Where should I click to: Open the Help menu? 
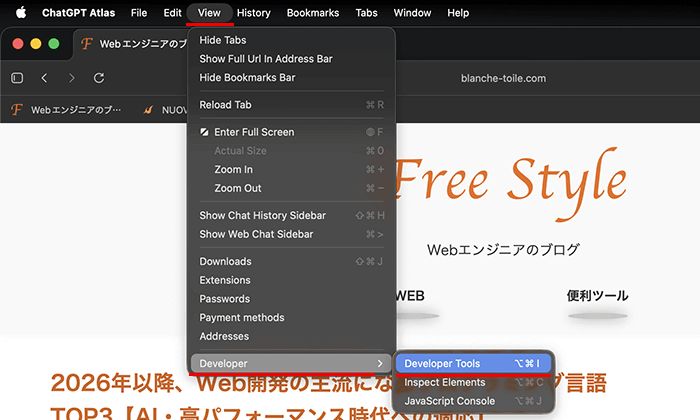click(x=458, y=13)
